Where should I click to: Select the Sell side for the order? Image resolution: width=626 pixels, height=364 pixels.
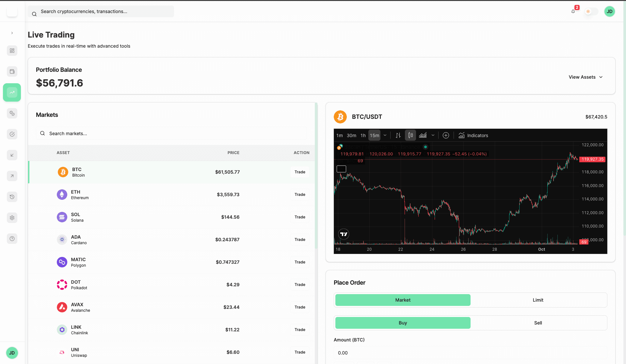pyautogui.click(x=538, y=323)
